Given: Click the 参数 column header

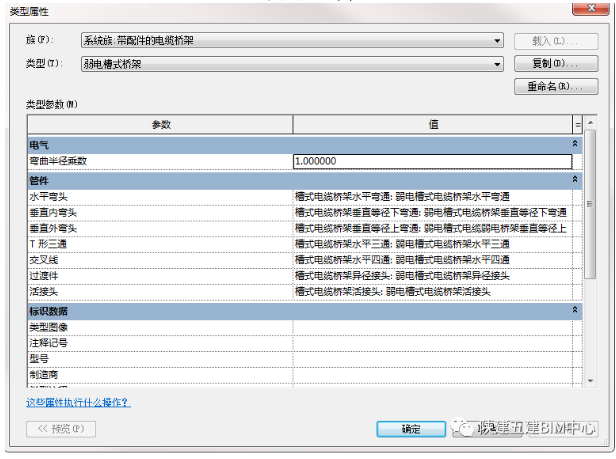Looking at the screenshot, I should (160, 125).
